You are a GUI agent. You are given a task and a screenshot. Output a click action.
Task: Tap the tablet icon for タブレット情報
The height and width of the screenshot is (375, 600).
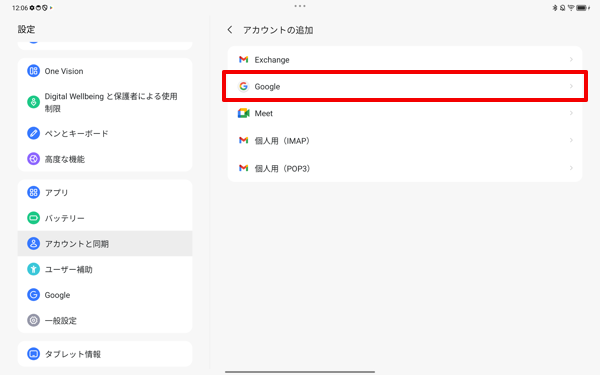click(x=33, y=354)
